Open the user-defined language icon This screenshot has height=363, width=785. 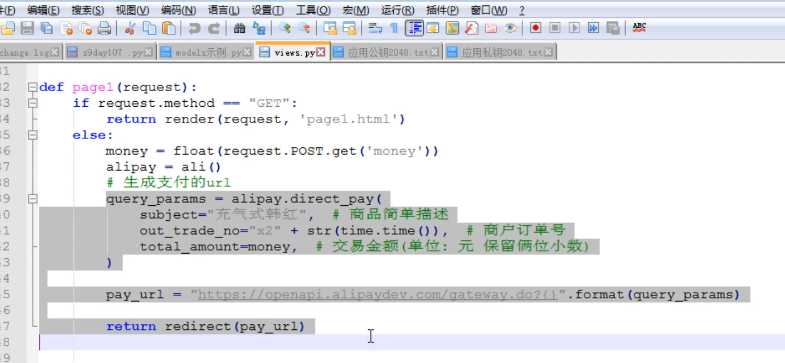pos(433,29)
